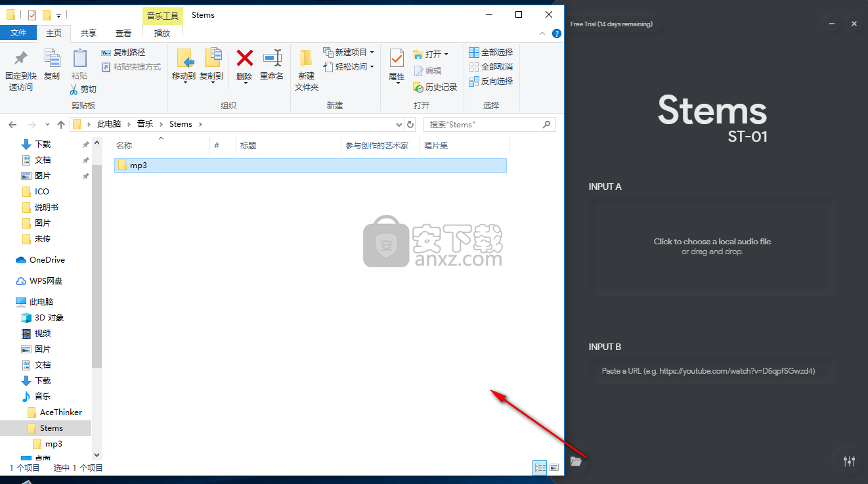Select 3D 对象 in navigation pane
This screenshot has width=868, height=484.
(x=49, y=318)
